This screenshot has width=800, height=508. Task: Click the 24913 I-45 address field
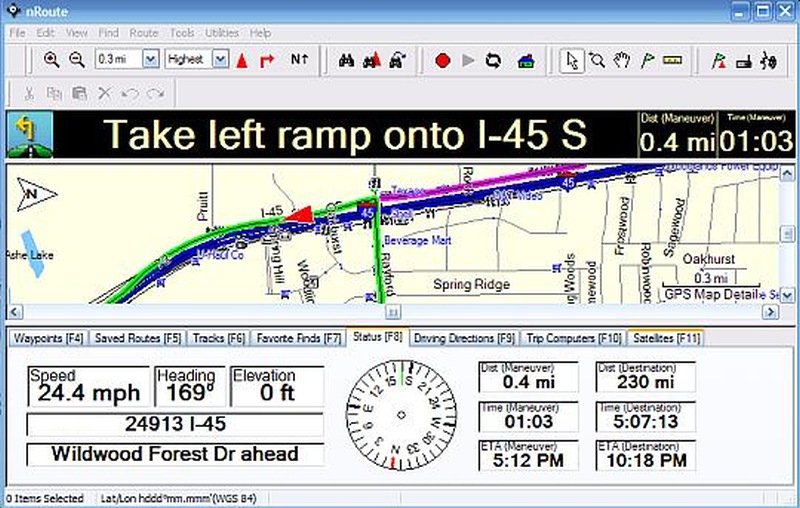175,424
